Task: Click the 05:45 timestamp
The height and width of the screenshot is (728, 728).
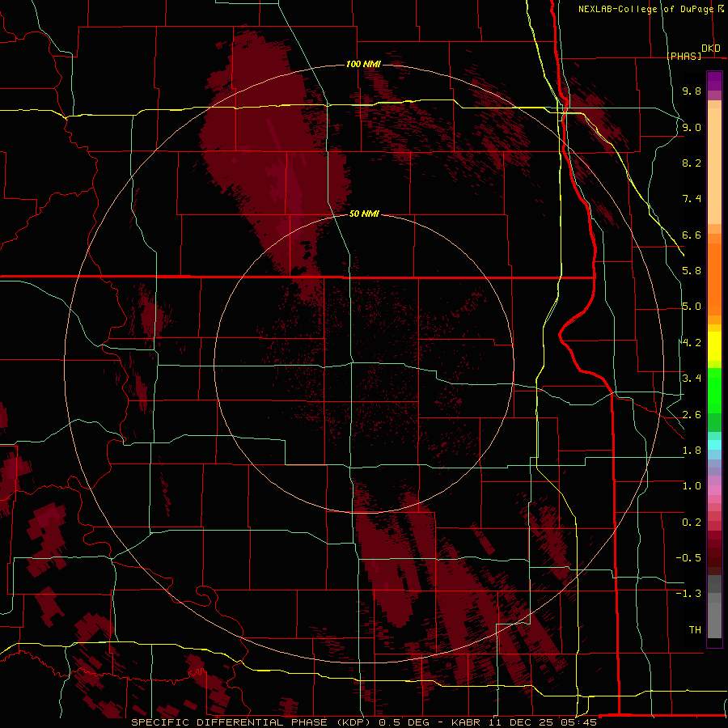Action: [x=578, y=722]
